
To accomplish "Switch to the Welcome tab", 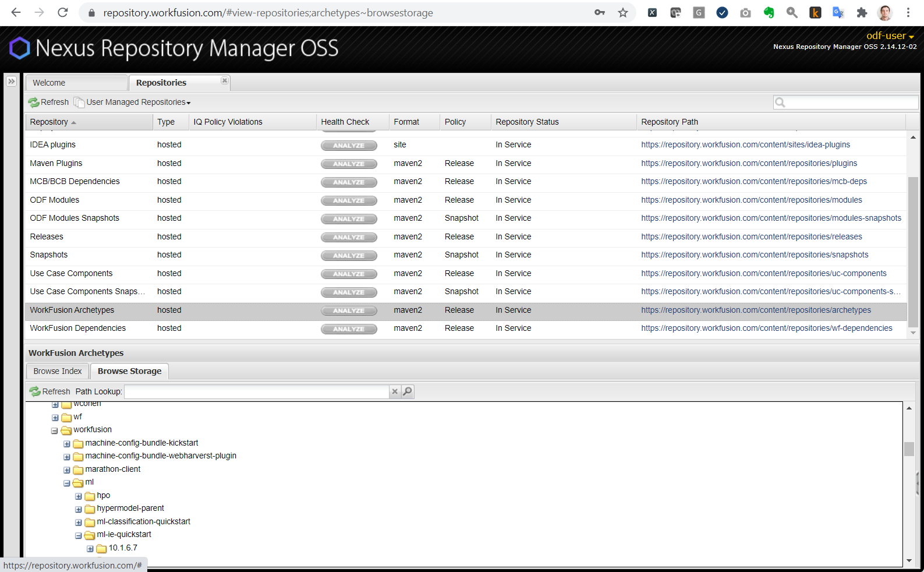I will click(76, 83).
